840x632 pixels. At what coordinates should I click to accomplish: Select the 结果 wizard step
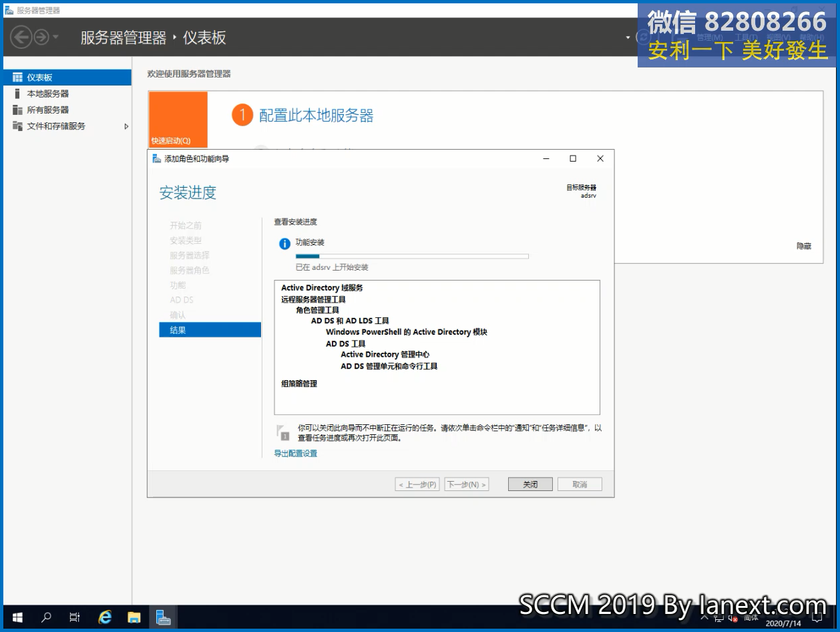(x=210, y=329)
